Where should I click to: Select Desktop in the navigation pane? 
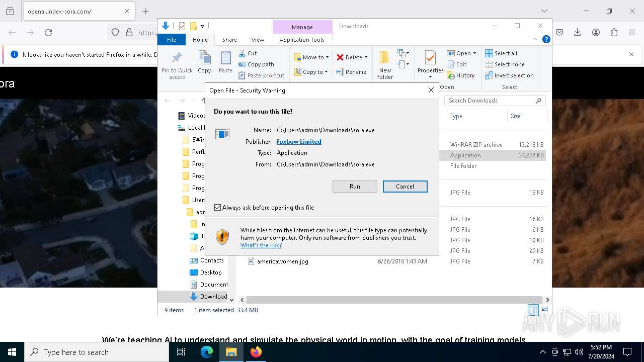pos(211,273)
